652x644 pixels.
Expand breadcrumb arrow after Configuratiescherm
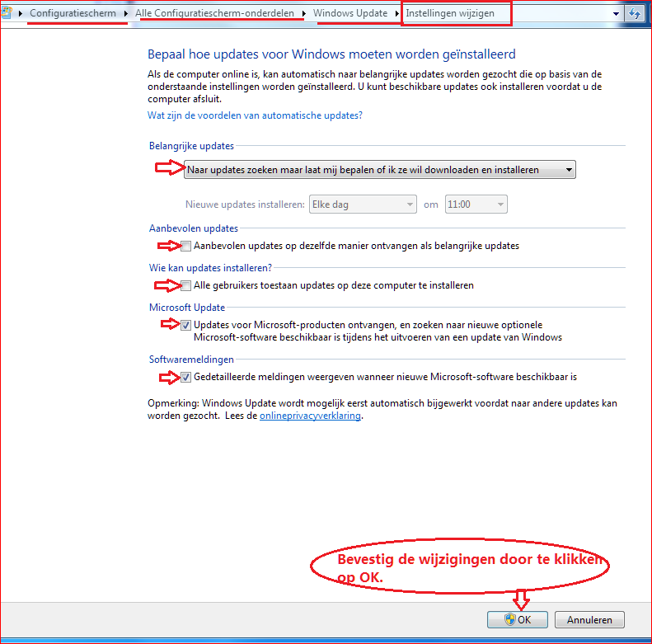pos(127,14)
